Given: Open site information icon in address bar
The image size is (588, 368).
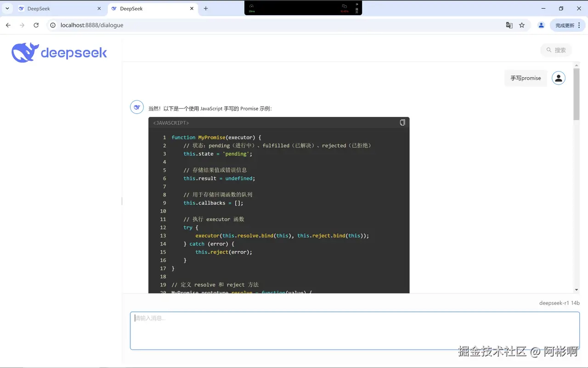Looking at the screenshot, I should point(53,25).
